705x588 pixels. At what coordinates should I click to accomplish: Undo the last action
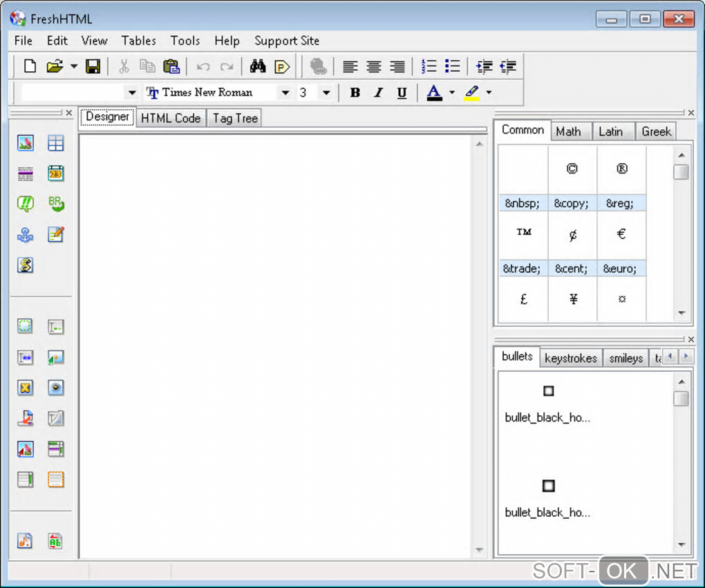[x=203, y=67]
